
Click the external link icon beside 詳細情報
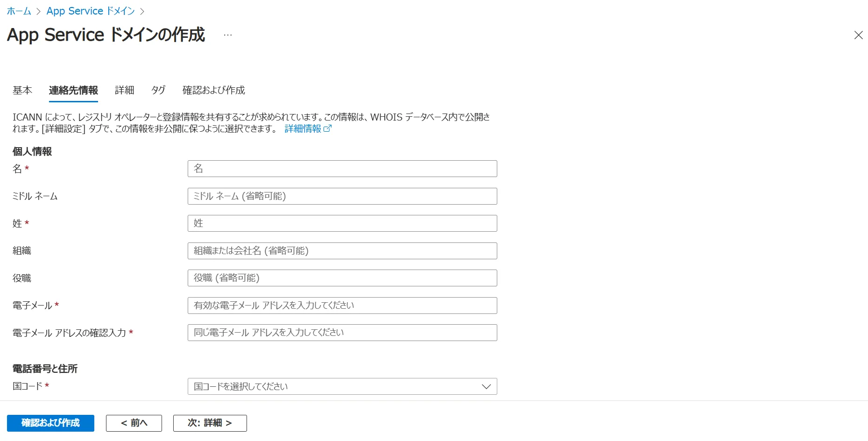tap(328, 128)
